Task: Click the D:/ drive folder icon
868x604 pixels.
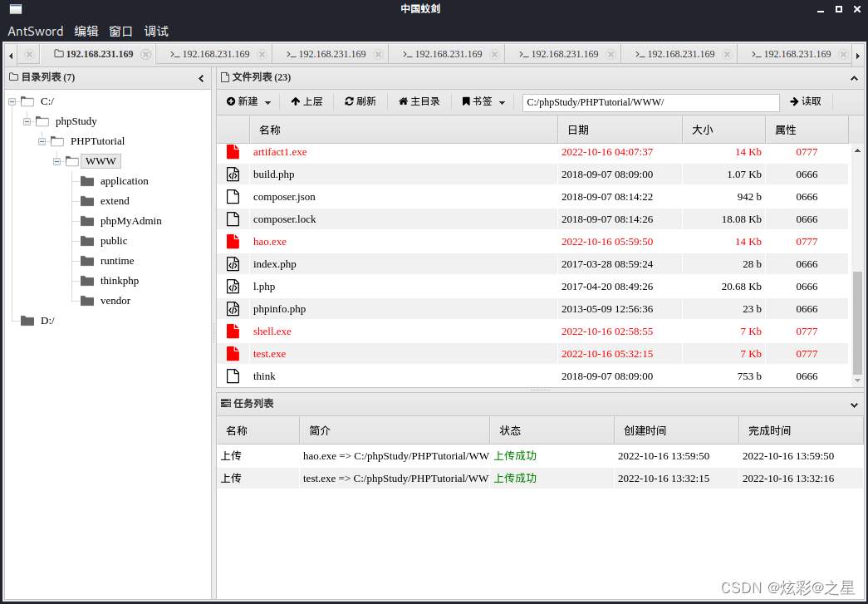Action: (x=27, y=321)
